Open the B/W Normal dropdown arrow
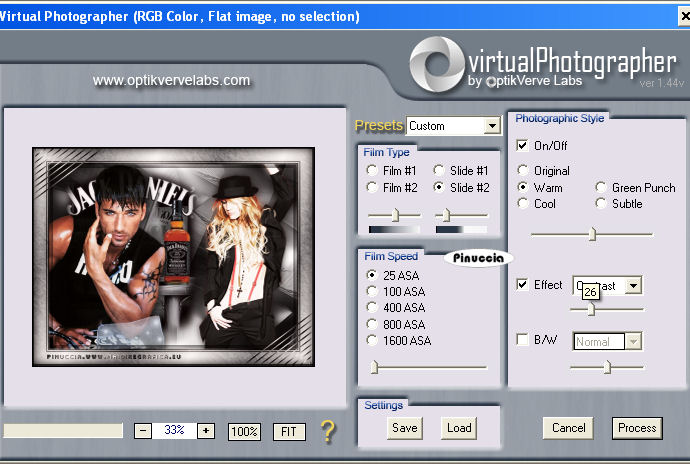 pos(633,341)
